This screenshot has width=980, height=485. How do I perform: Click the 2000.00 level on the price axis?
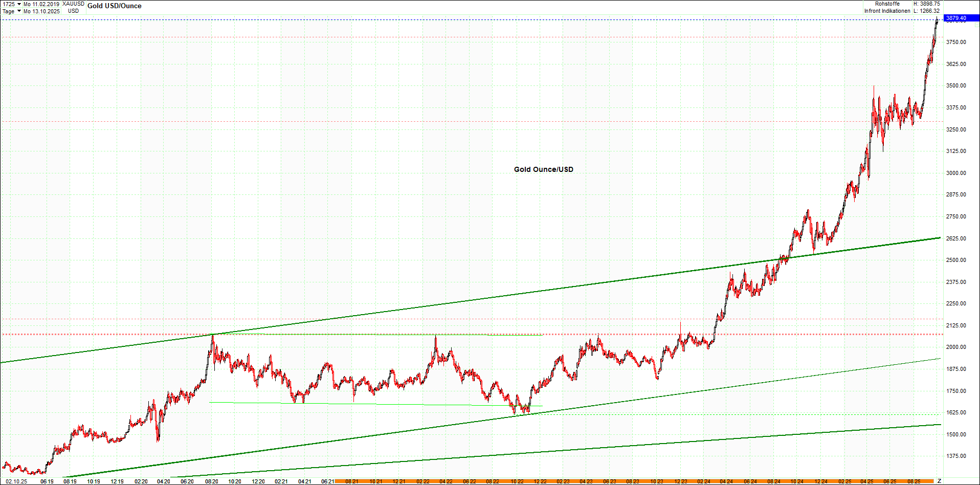(x=955, y=347)
